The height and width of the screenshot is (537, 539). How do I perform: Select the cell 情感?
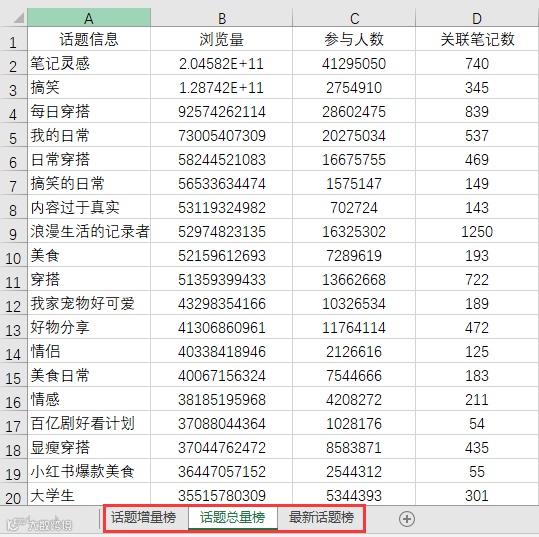click(89, 399)
